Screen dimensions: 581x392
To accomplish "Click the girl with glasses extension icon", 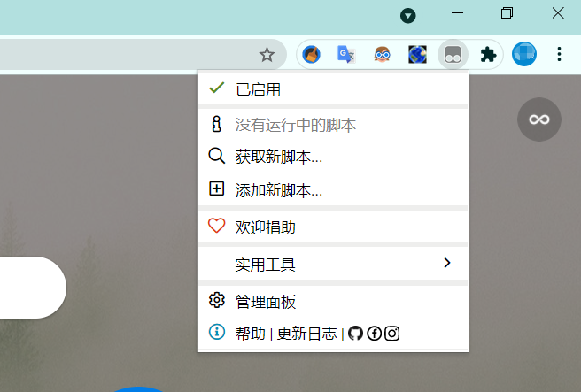I will tap(382, 55).
